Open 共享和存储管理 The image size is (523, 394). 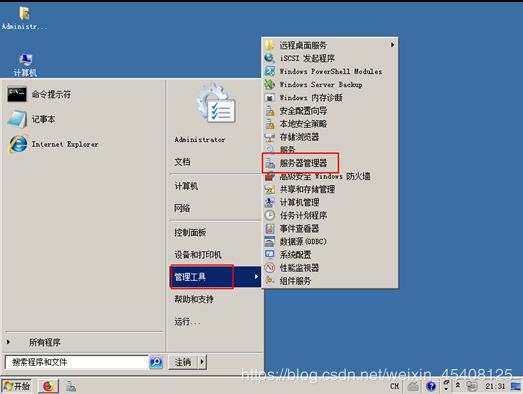[330, 189]
